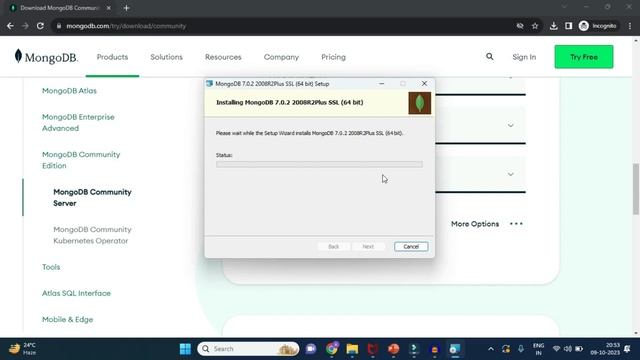
Task: Open MongoDB Enterprise Advanced link
Action: tap(78, 122)
